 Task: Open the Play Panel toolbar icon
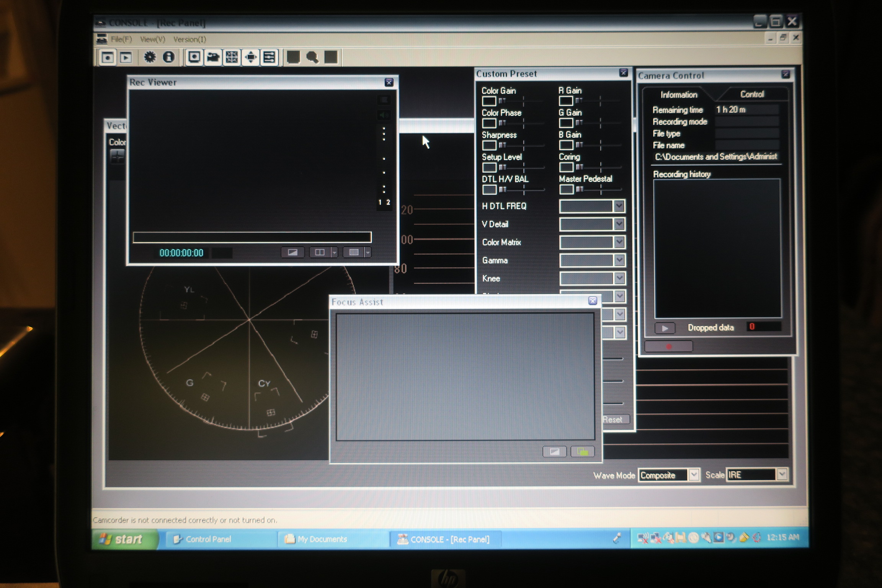click(x=126, y=57)
